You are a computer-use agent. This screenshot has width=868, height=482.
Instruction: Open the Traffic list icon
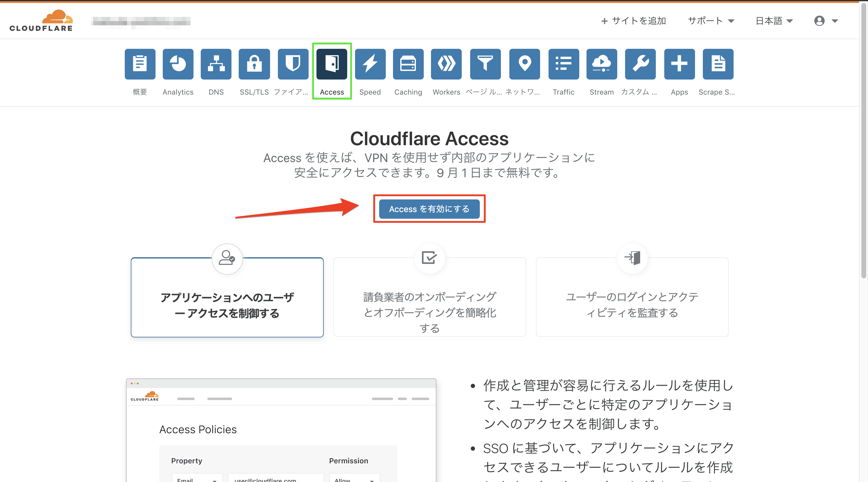point(563,64)
